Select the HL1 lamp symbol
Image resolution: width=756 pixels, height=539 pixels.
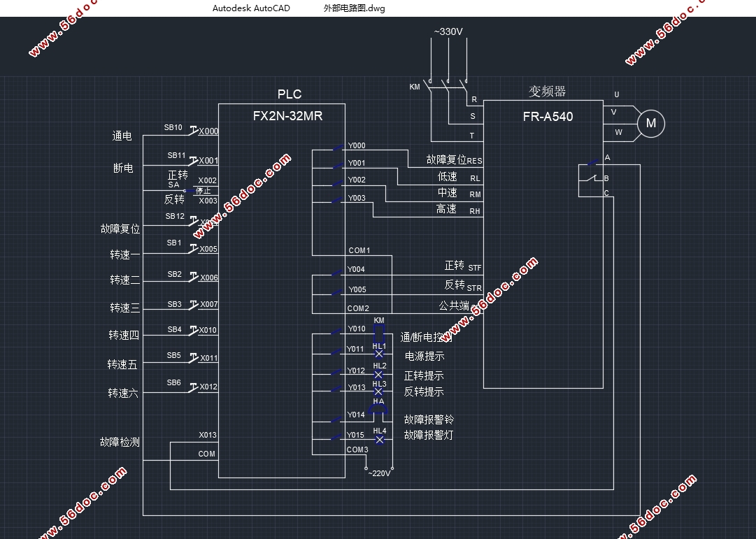(x=379, y=354)
